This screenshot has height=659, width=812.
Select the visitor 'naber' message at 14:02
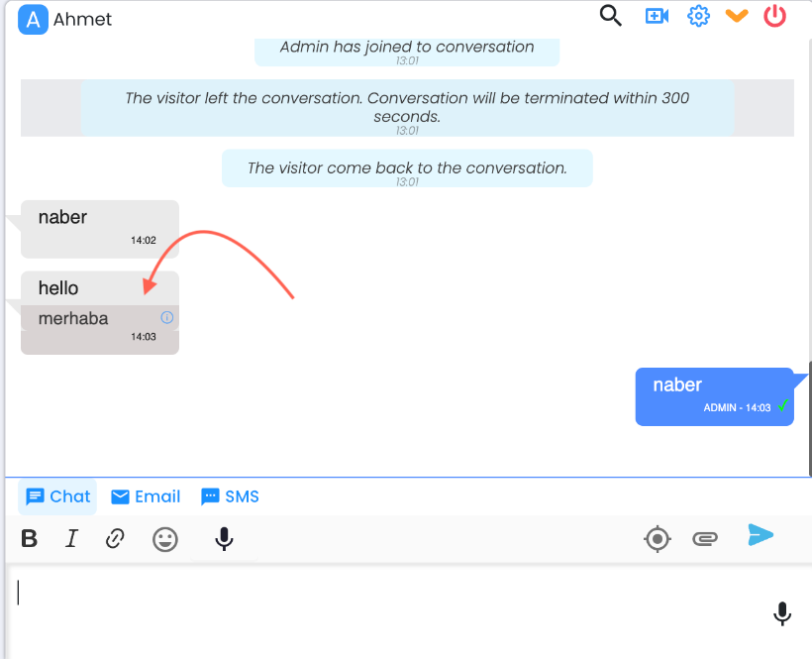pyautogui.click(x=100, y=229)
